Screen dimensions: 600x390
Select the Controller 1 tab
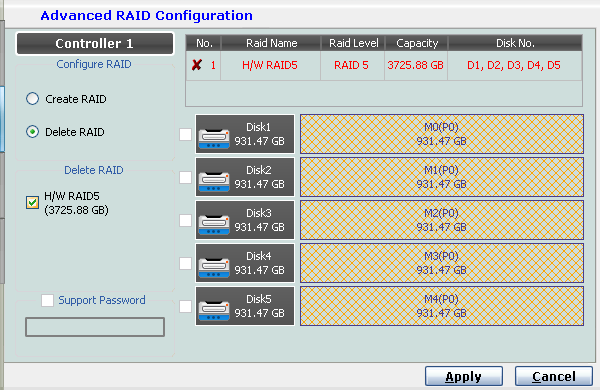tap(95, 44)
